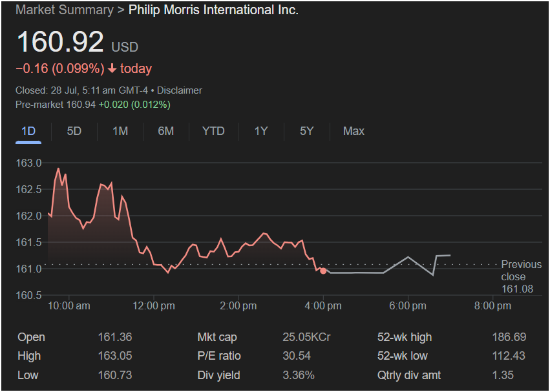Screen dimensions: 550x392
Task: Select the 1D time range tab
Action: pyautogui.click(x=28, y=131)
